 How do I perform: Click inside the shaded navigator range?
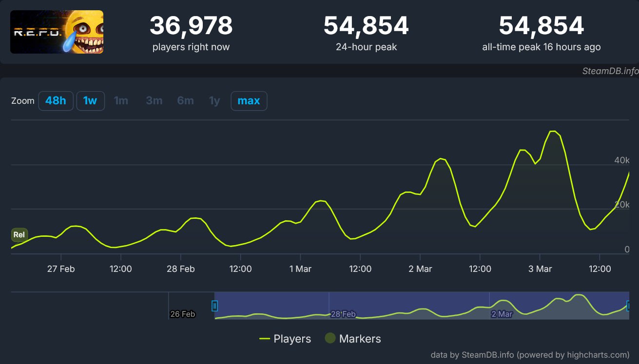click(x=419, y=302)
